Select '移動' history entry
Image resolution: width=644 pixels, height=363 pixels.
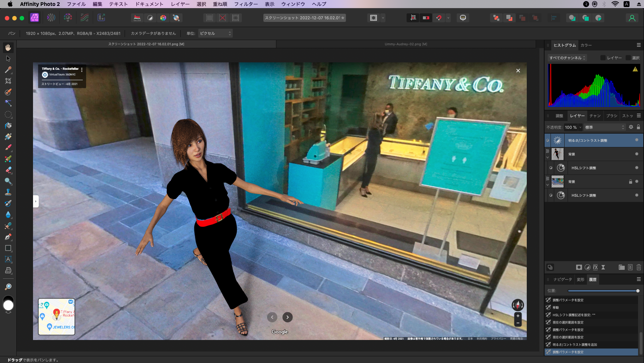tap(591, 307)
